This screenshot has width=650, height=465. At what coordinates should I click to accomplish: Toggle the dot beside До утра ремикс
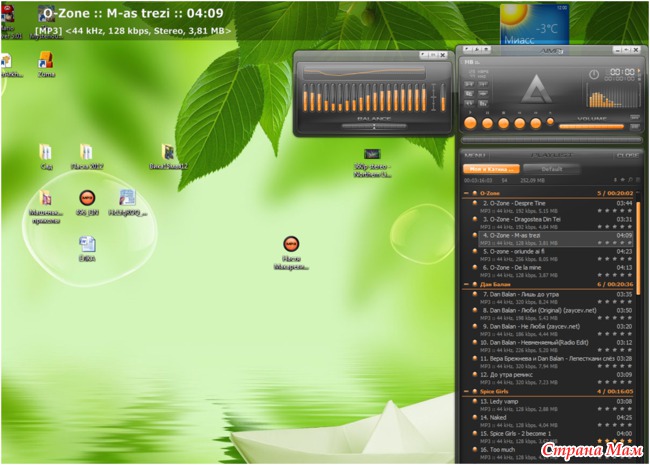tap(475, 375)
